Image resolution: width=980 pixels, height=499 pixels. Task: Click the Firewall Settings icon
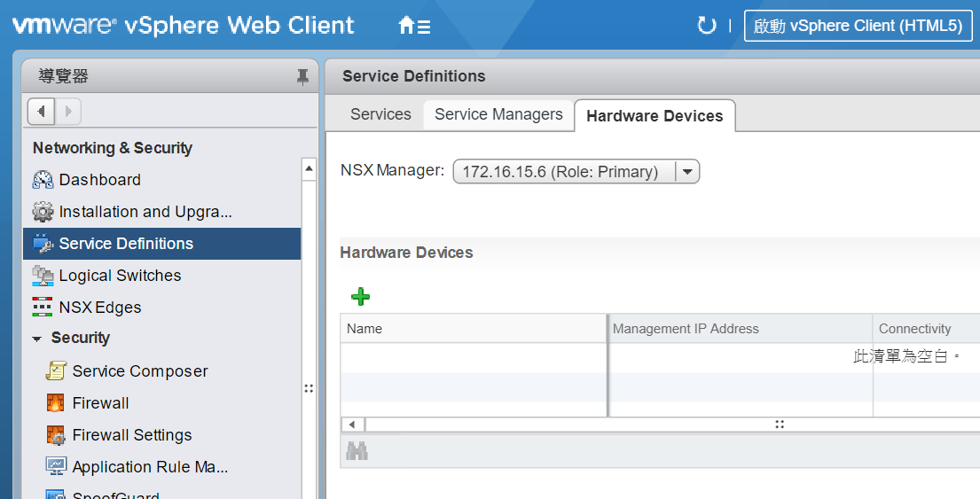tap(56, 434)
